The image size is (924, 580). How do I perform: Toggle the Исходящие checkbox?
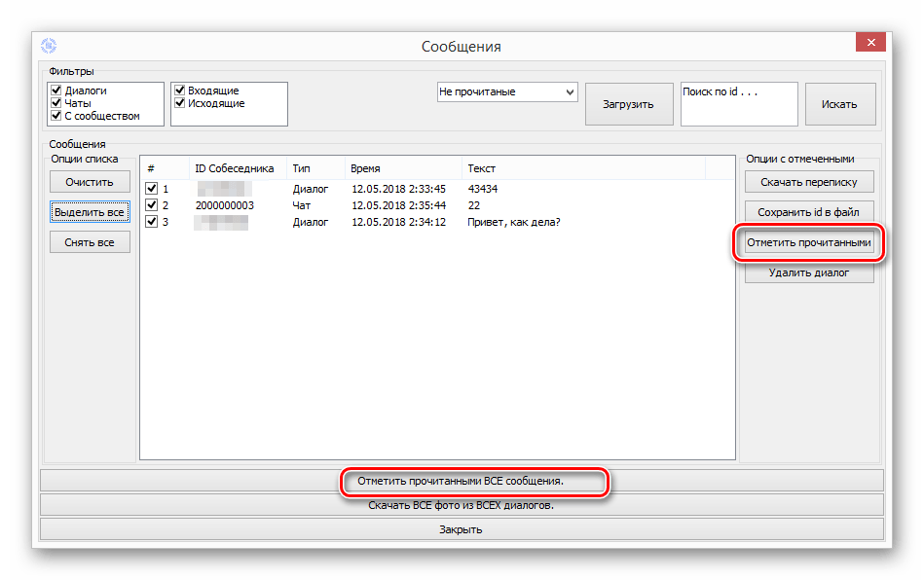[180, 103]
